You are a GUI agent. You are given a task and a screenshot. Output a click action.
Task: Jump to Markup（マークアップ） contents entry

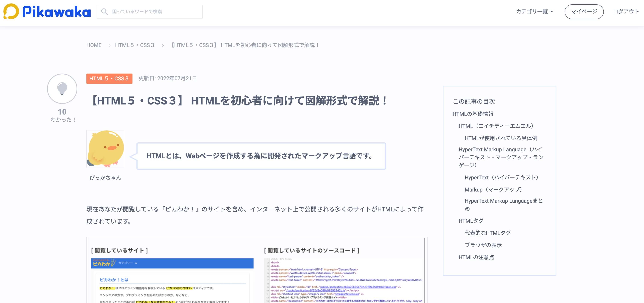[x=493, y=190]
